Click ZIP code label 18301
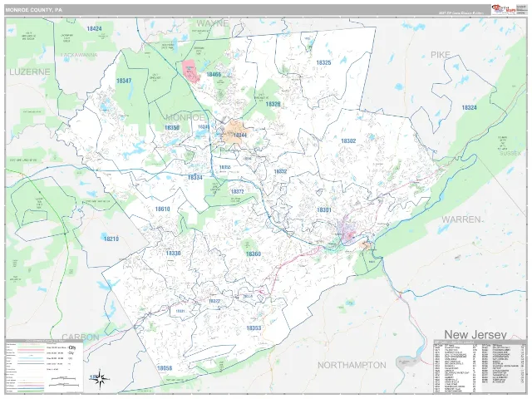The height and width of the screenshot is (399, 532). (x=324, y=210)
